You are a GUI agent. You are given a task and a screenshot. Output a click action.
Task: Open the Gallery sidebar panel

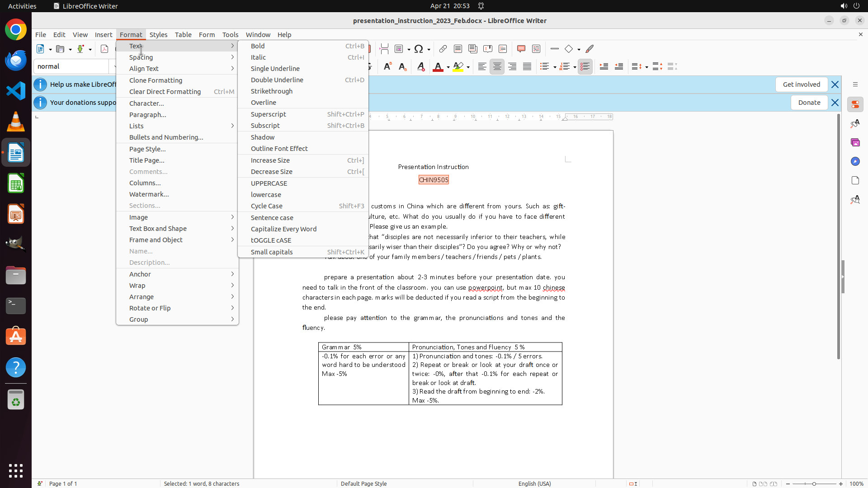pos(855,142)
